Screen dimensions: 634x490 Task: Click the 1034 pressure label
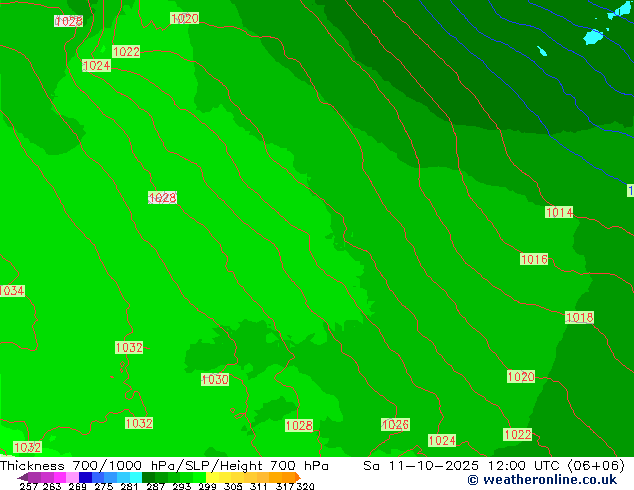12,291
